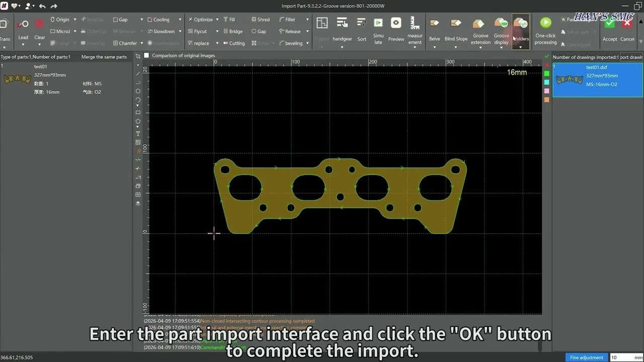Tick Comparison of original images checkbox
The width and height of the screenshot is (644, 362).
pyautogui.click(x=146, y=55)
